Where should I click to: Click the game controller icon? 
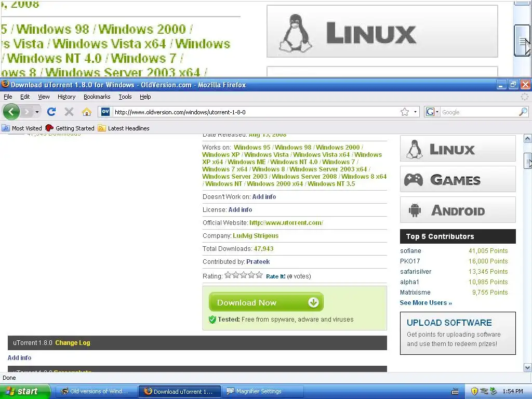[x=413, y=179]
